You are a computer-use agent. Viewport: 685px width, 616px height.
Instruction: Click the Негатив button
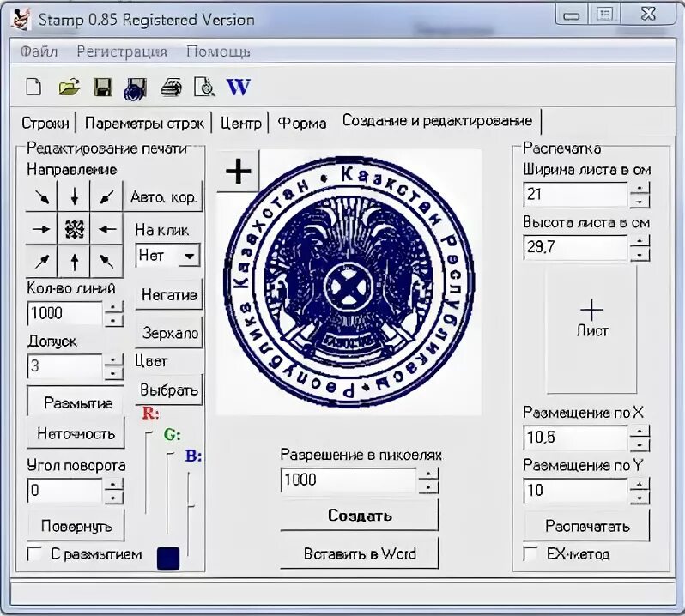[x=169, y=294]
